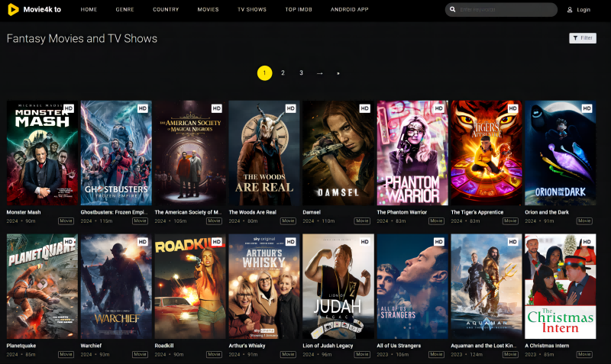Image resolution: width=611 pixels, height=364 pixels.
Task: Select page 1 in pagination
Action: click(264, 72)
